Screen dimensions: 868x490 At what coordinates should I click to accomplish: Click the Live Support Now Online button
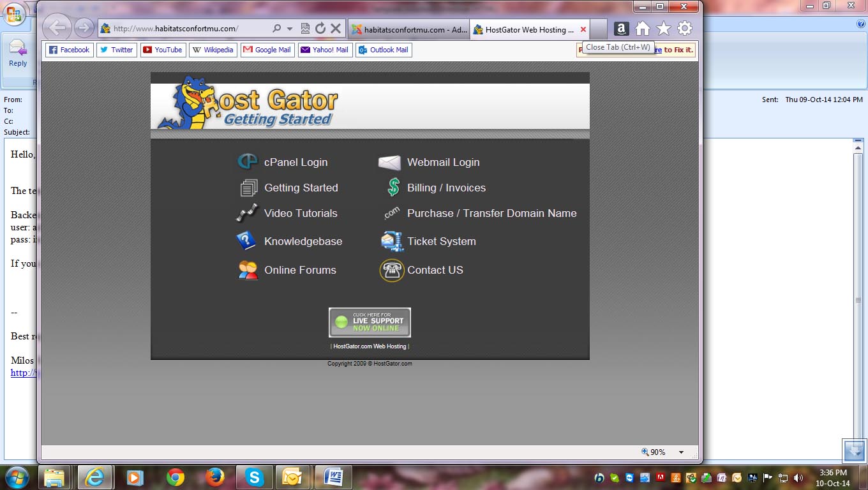[370, 322]
